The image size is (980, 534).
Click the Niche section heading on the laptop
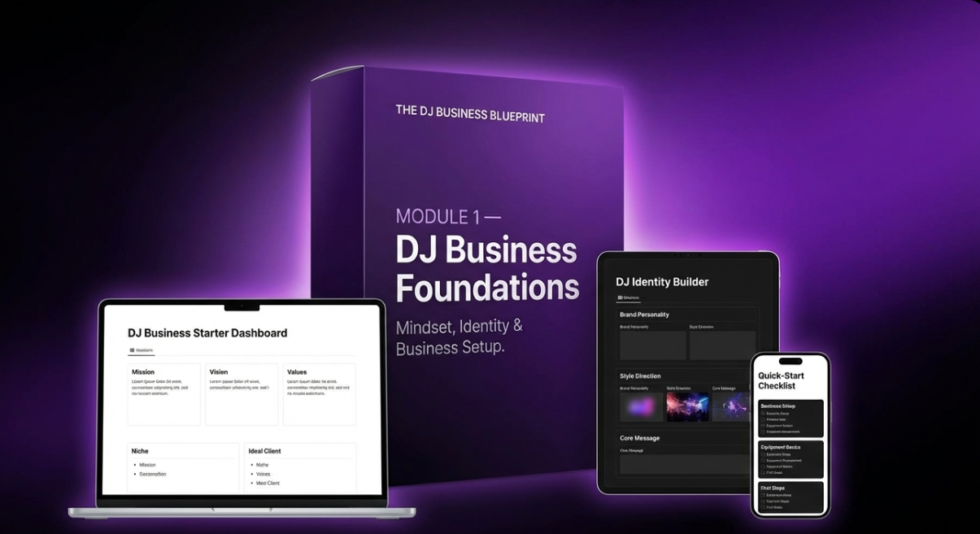point(140,451)
